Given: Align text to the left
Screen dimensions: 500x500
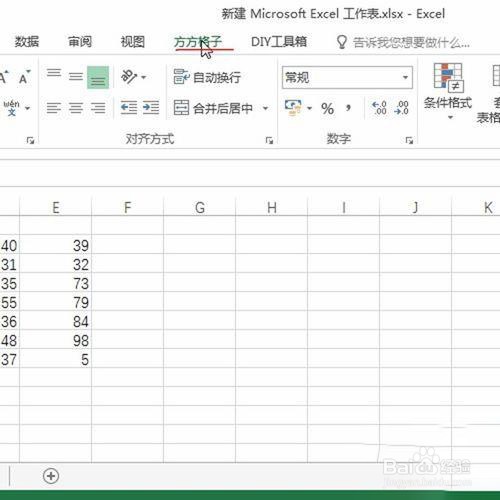Looking at the screenshot, I should tap(54, 108).
